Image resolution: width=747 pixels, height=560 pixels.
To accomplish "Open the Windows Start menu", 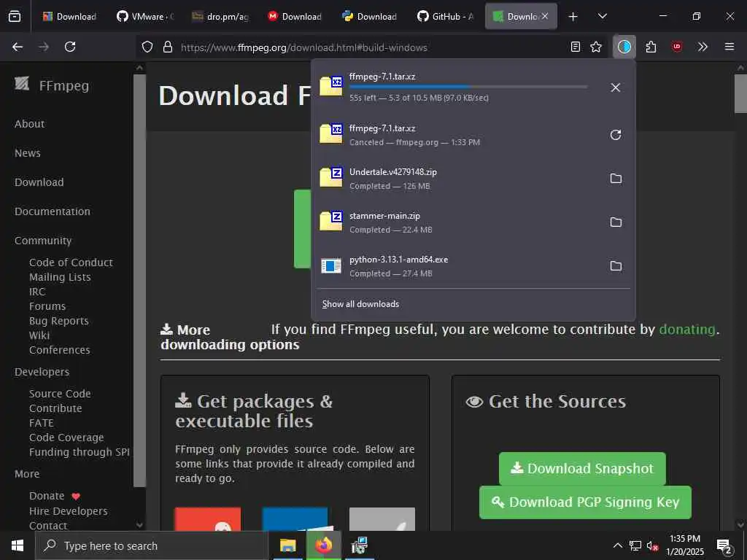I will point(18,545).
